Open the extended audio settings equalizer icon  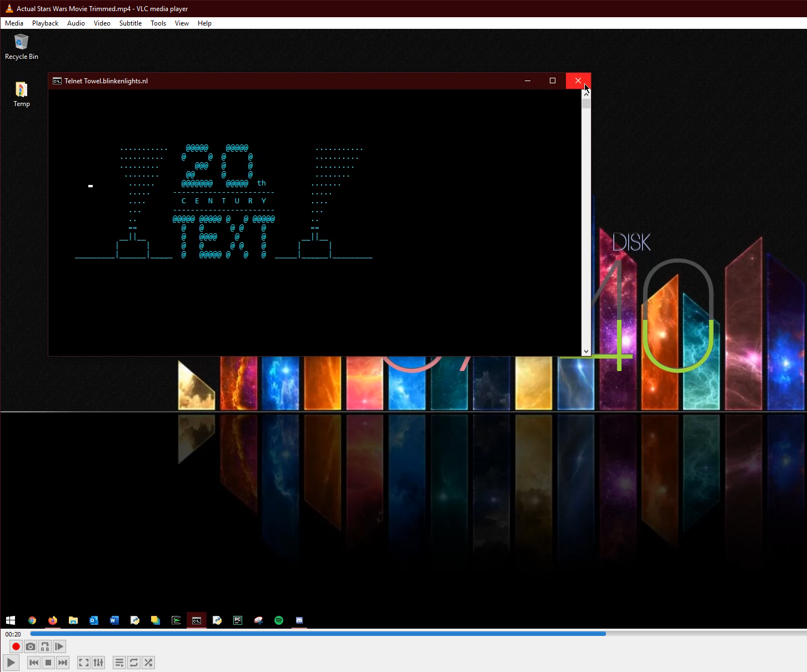98,662
